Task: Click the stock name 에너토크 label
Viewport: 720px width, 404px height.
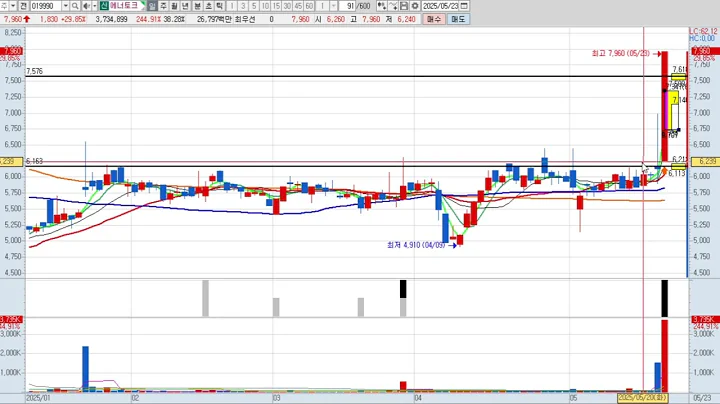Action: pyautogui.click(x=124, y=6)
